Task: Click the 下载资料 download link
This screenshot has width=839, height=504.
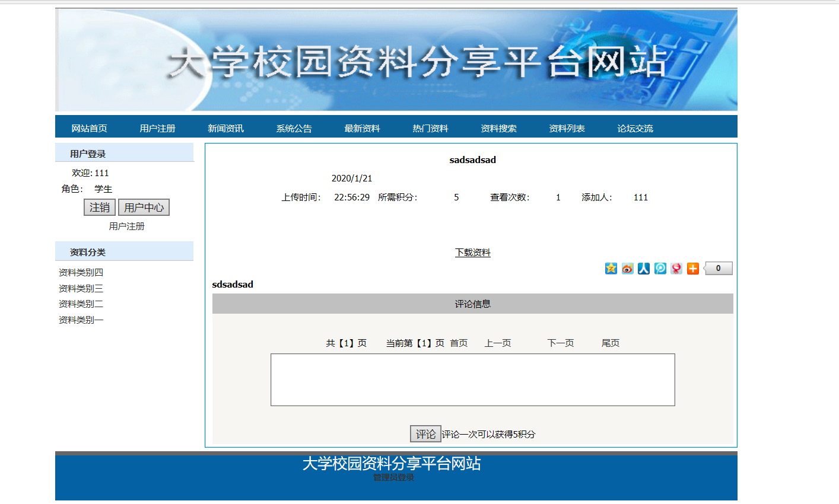Action: pos(473,253)
